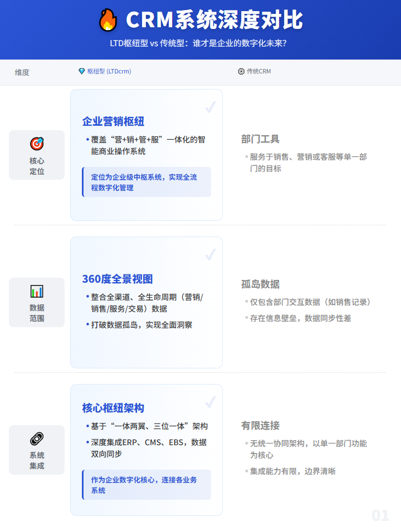Click the checkmark in the 企业营销枢纽 card

pyautogui.click(x=210, y=107)
